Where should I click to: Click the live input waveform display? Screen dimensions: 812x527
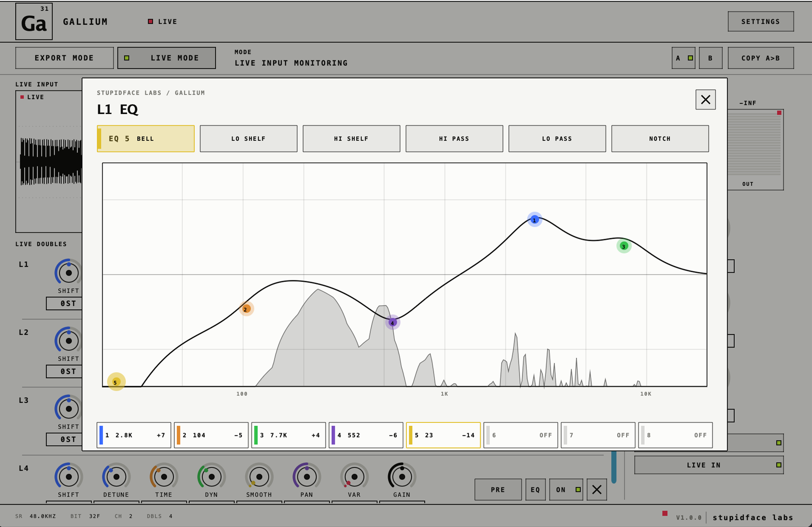point(49,162)
